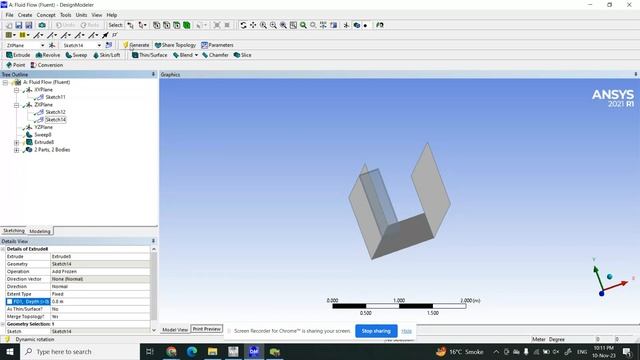Click the Details View scrollbar down arrow
The height and width of the screenshot is (360, 640).
(x=154, y=330)
